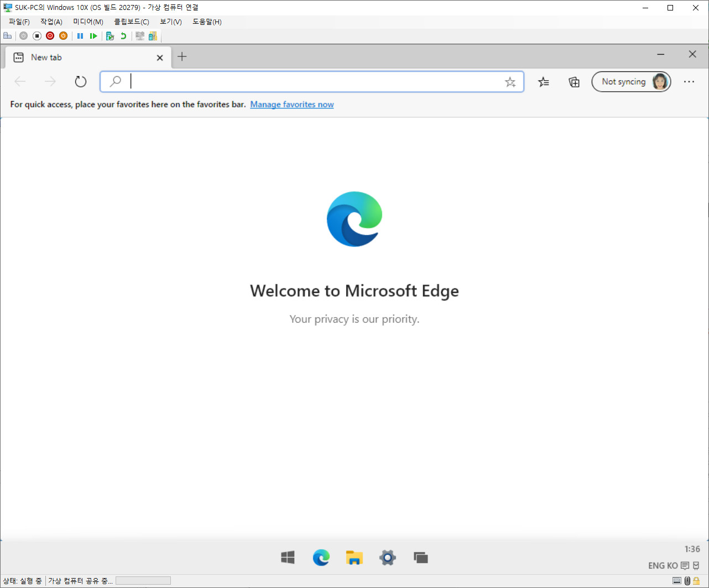Refresh the Edge page

coord(81,82)
